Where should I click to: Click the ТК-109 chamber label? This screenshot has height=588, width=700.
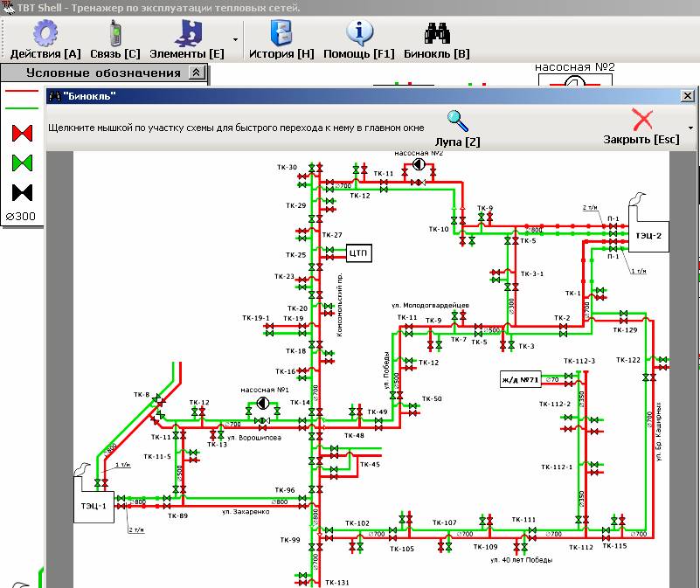485,546
